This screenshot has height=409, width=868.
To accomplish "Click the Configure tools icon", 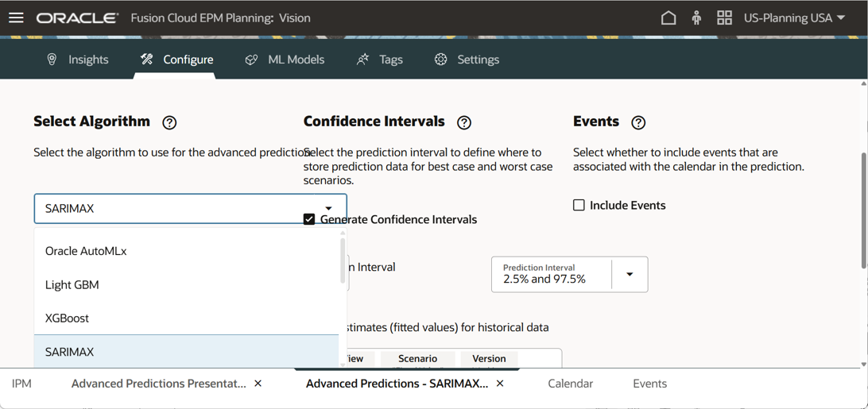I will pyautogui.click(x=147, y=60).
